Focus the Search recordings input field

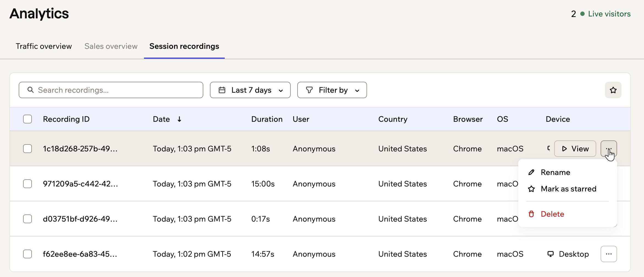coord(111,90)
